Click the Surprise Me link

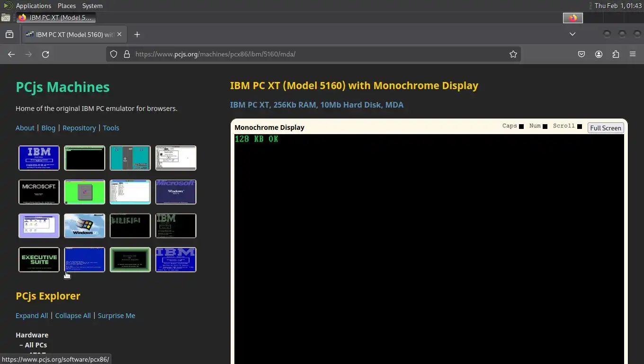[116, 316]
